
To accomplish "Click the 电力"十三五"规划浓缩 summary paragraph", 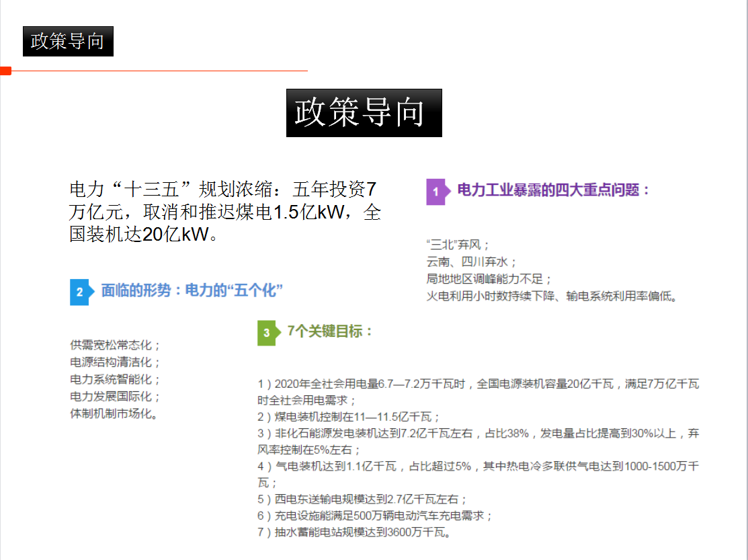I will tap(225, 212).
